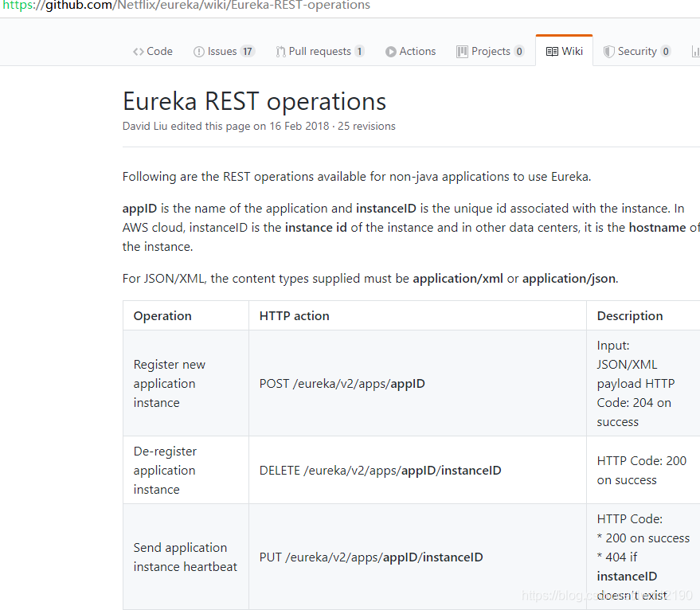
Task: Click the HTTP Code: 200 on success cell
Action: (643, 470)
